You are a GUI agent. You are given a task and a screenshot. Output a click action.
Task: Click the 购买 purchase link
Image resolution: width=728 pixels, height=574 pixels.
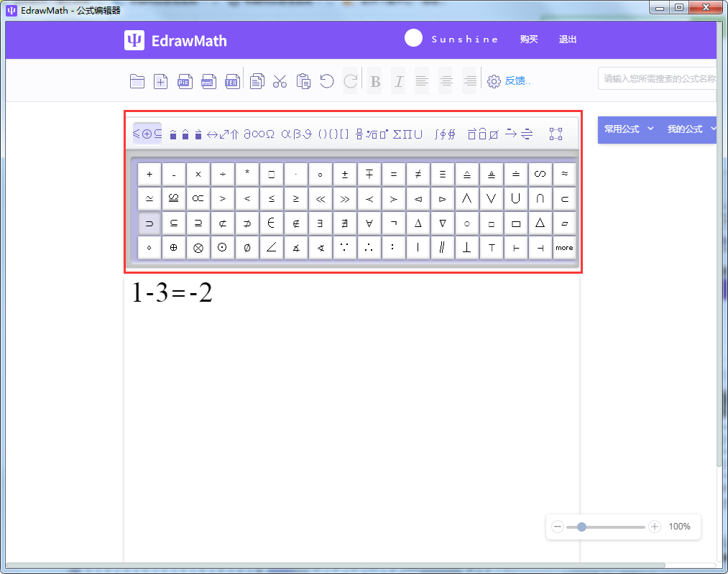pyautogui.click(x=529, y=40)
